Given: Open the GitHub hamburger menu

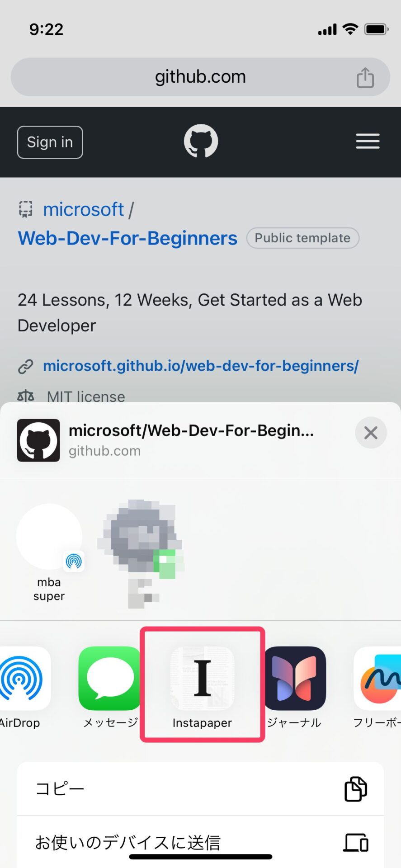Looking at the screenshot, I should 368,142.
